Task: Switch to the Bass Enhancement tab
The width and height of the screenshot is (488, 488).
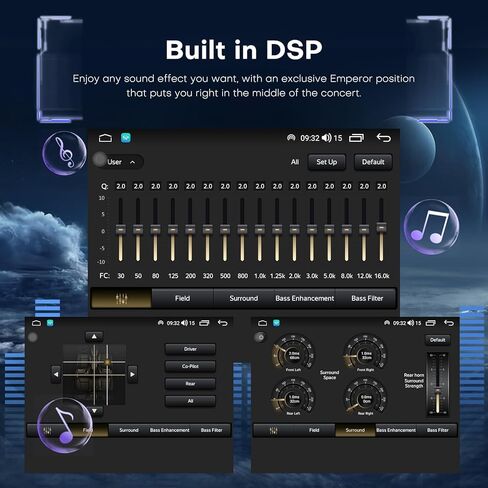Action: [305, 298]
